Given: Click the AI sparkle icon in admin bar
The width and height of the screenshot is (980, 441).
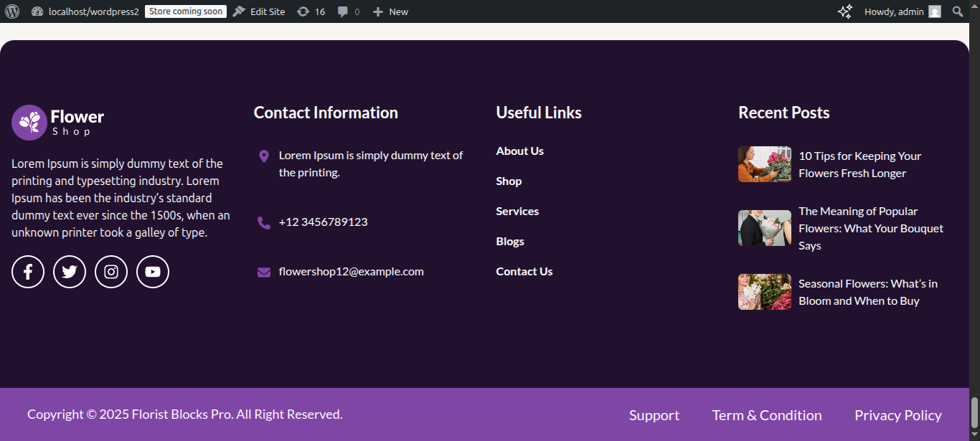Looking at the screenshot, I should [845, 11].
